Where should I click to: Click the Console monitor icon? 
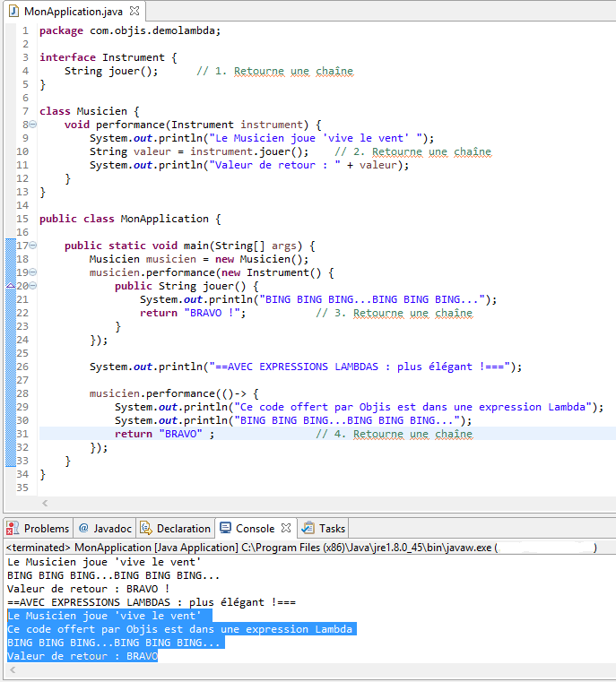pos(225,529)
